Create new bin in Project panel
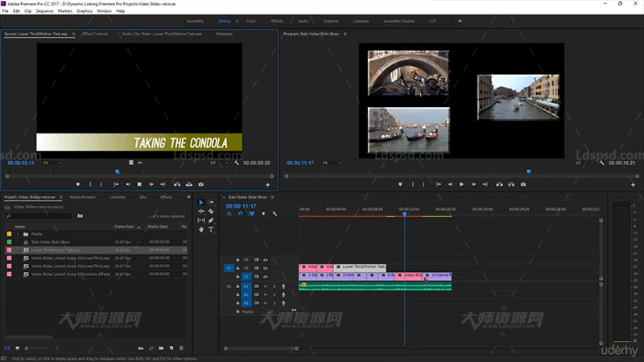The height and width of the screenshot is (362, 644). click(x=161, y=348)
